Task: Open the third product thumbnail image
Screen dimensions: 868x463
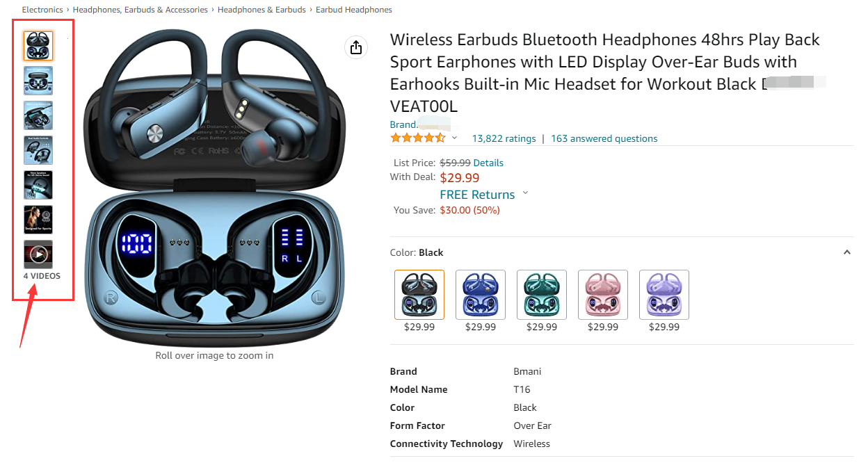Action: 38,115
